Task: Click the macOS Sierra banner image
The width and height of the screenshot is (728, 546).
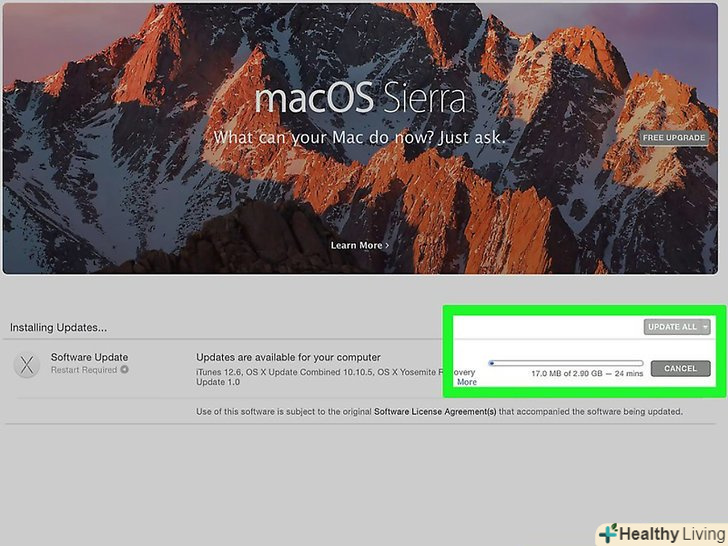Action: tap(360, 138)
